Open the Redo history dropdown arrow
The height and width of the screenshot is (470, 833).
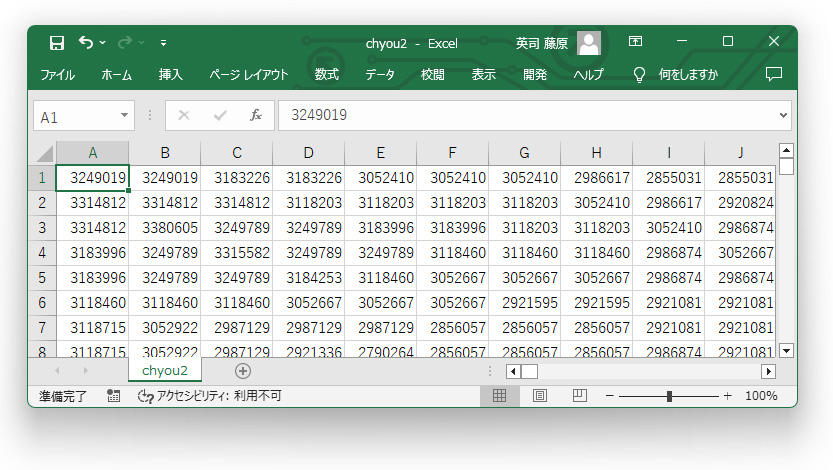(x=141, y=42)
